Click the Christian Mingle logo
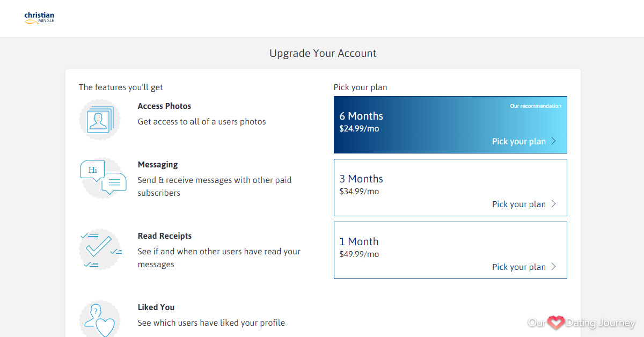 [39, 18]
